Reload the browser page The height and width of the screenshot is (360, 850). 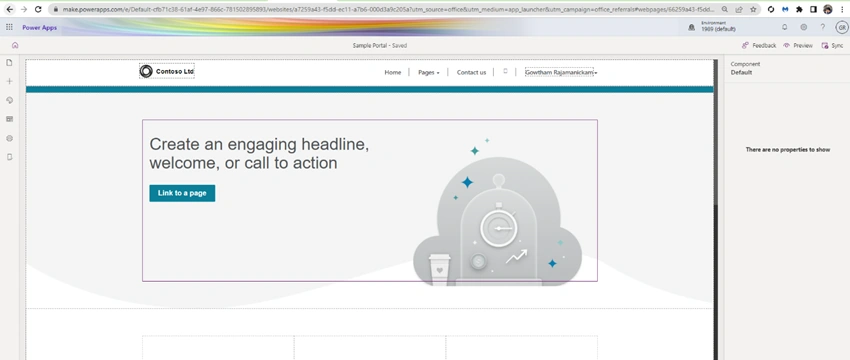pyautogui.click(x=38, y=9)
